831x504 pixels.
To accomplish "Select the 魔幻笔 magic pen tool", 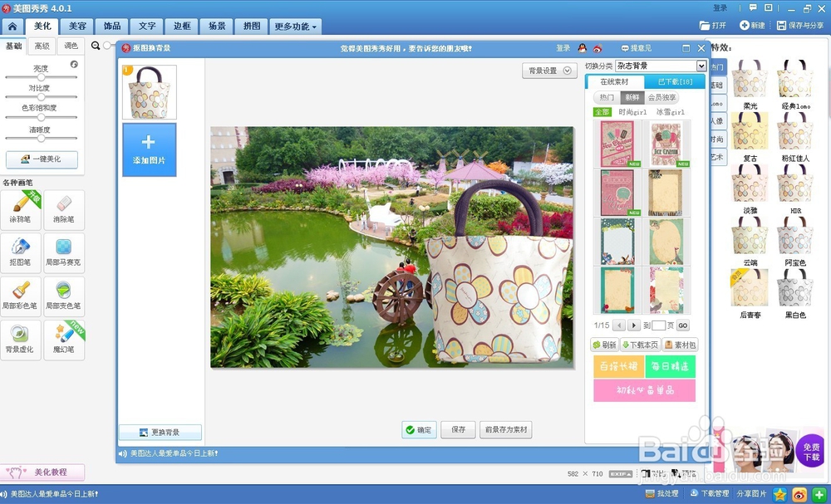I will point(64,340).
